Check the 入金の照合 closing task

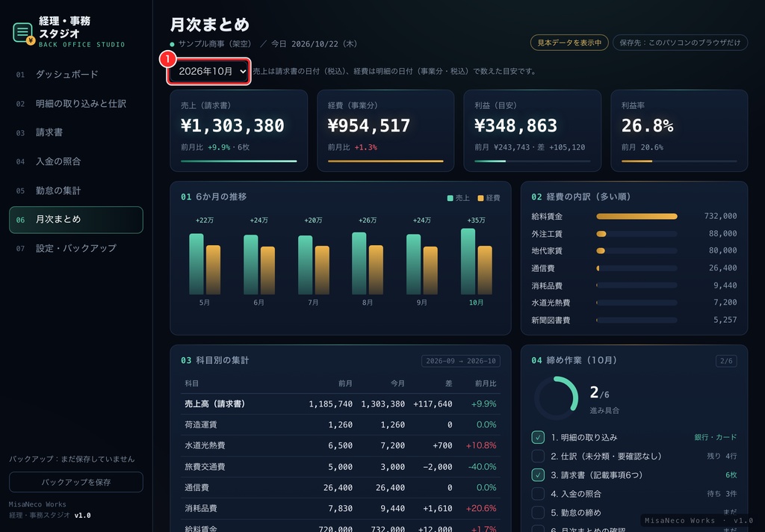coord(538,493)
